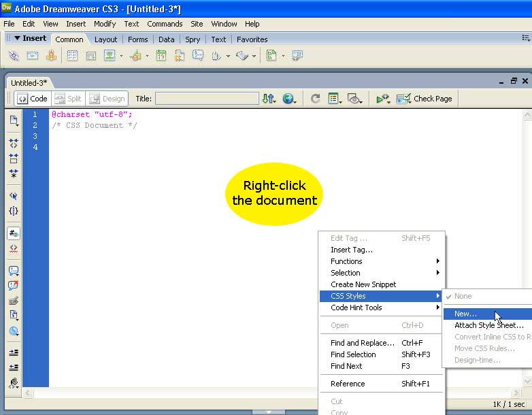532x415 pixels.
Task: Click Collapse Selection icon
Action: [x=14, y=158]
